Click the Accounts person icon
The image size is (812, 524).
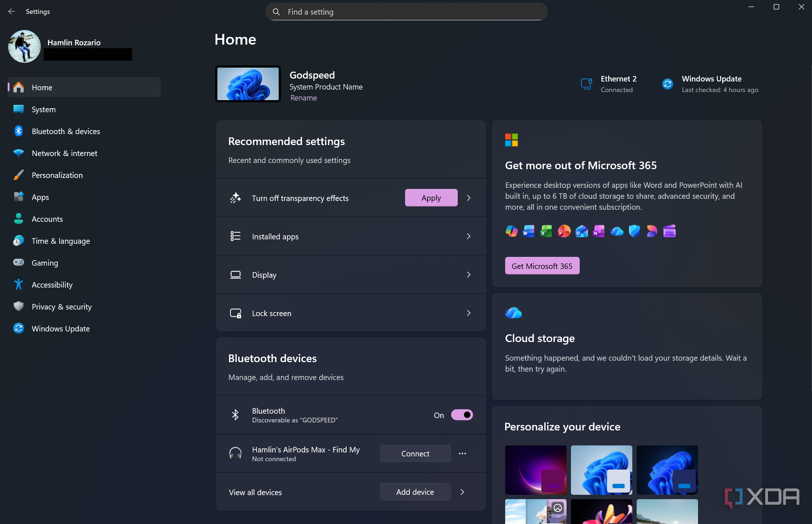(19, 219)
